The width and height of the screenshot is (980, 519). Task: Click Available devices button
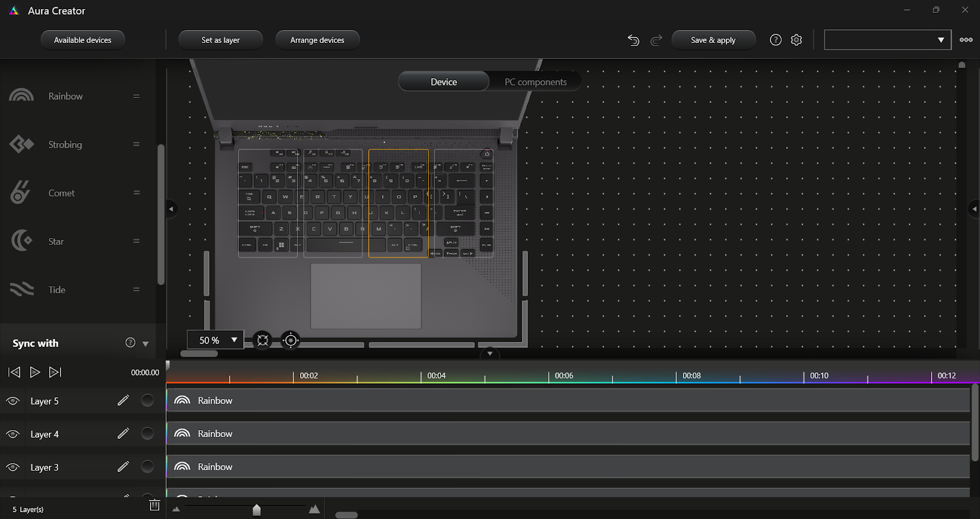tap(83, 40)
